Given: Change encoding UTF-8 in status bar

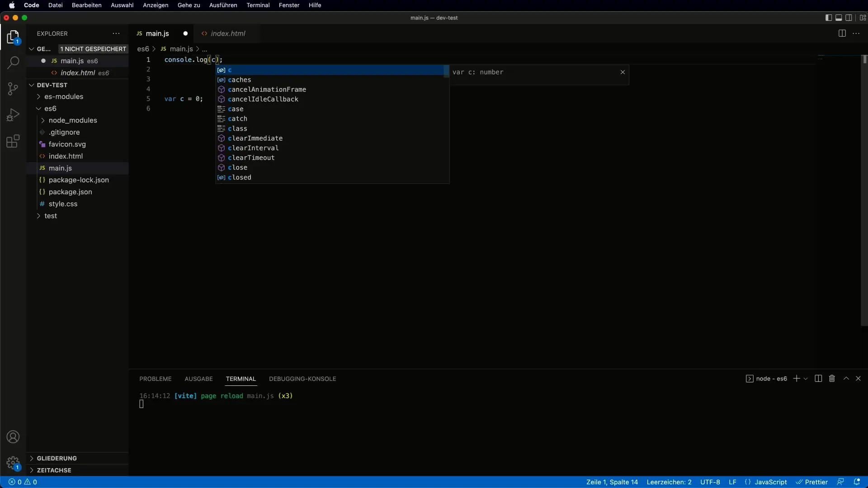Looking at the screenshot, I should (710, 482).
